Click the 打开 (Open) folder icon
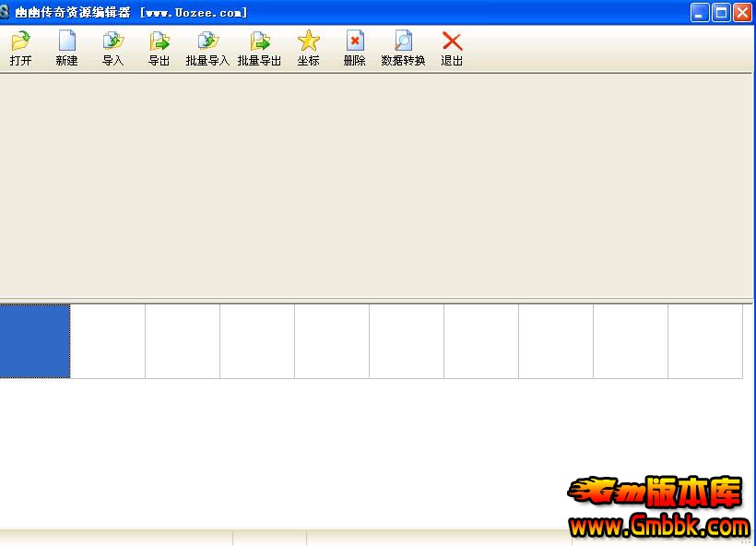 20,42
